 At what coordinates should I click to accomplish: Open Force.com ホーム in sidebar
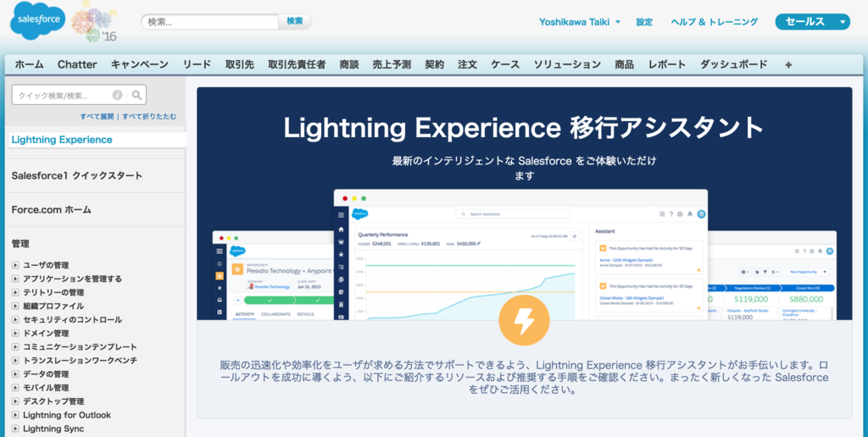click(52, 210)
